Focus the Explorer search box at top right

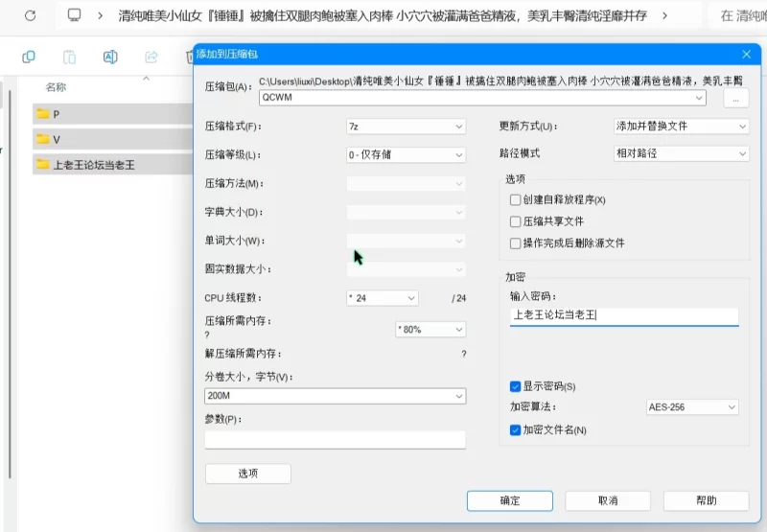coord(737,15)
